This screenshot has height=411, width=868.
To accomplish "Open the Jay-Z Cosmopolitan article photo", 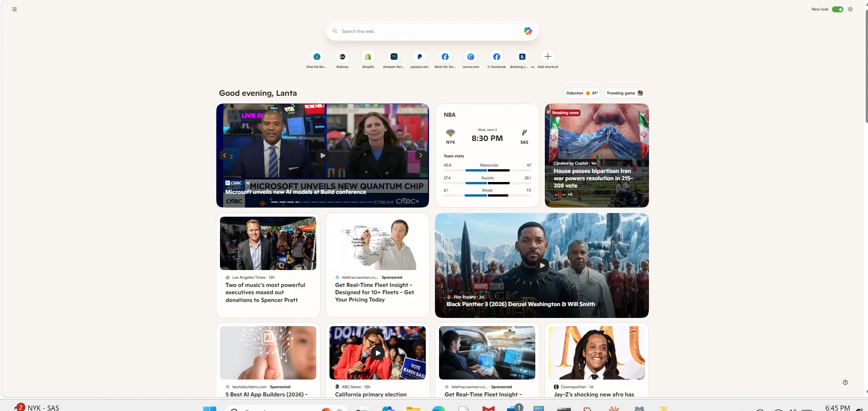I will 596,353.
